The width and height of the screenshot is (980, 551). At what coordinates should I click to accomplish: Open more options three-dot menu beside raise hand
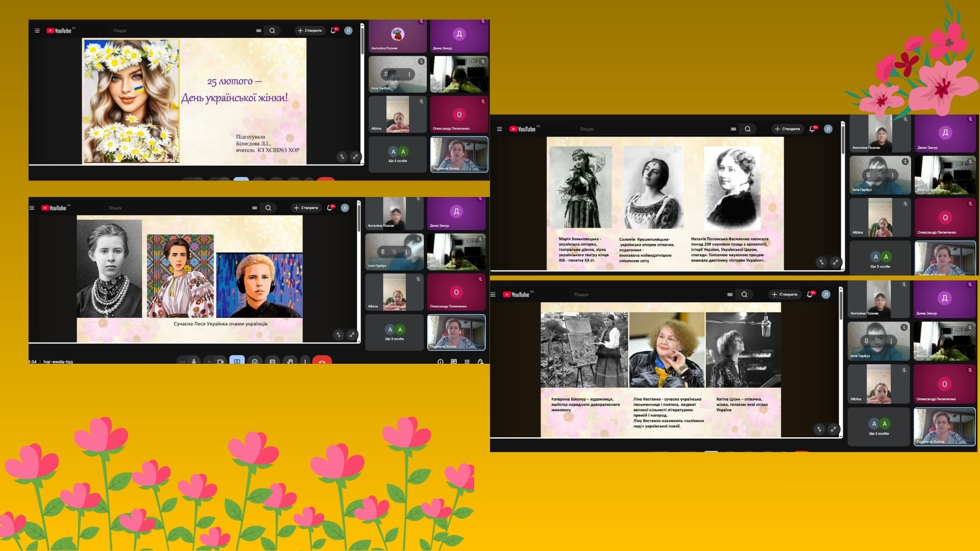(x=305, y=361)
